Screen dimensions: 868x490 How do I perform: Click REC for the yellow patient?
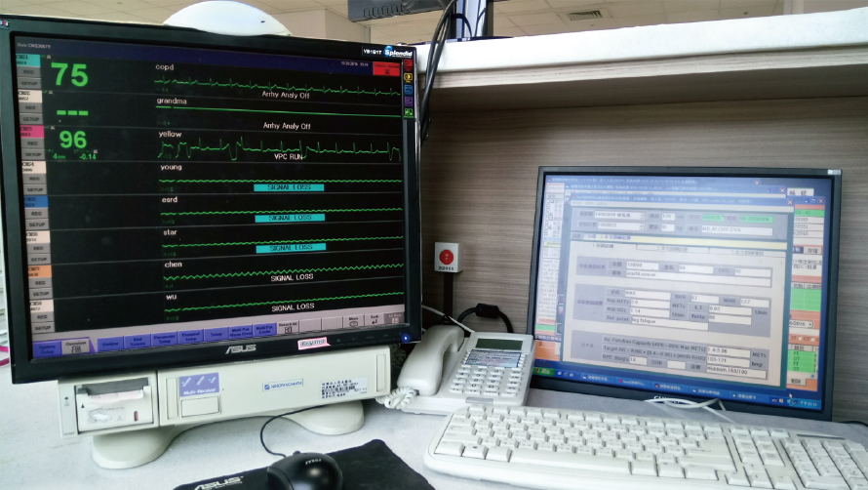click(30, 143)
